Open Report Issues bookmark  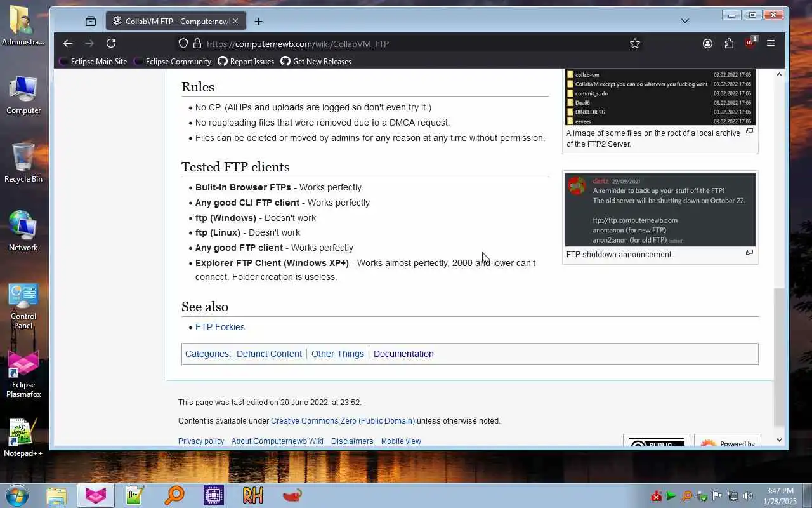pyautogui.click(x=246, y=62)
